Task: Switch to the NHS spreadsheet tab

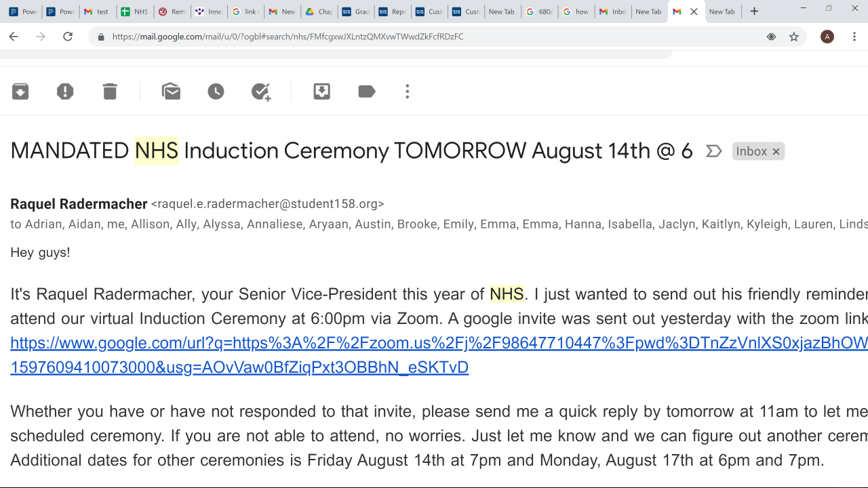Action: coord(134,12)
